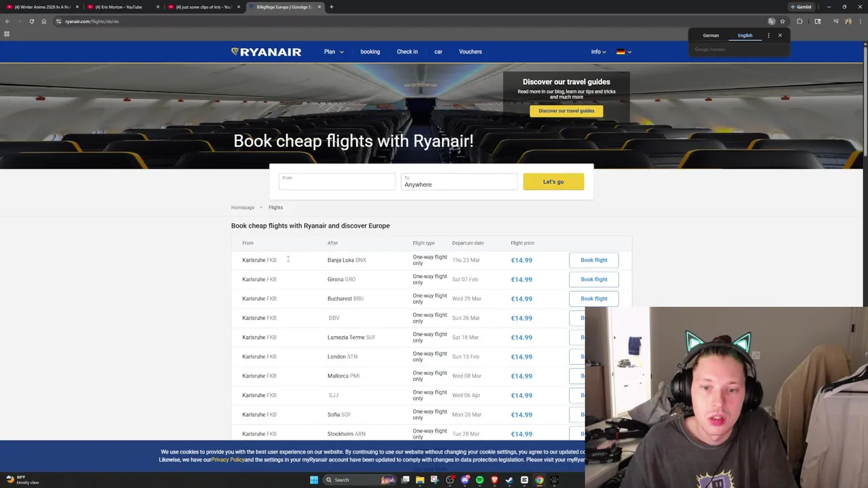Click the €14.99 price for Mallorca
Viewport: 868px width, 488px height.
(x=521, y=376)
